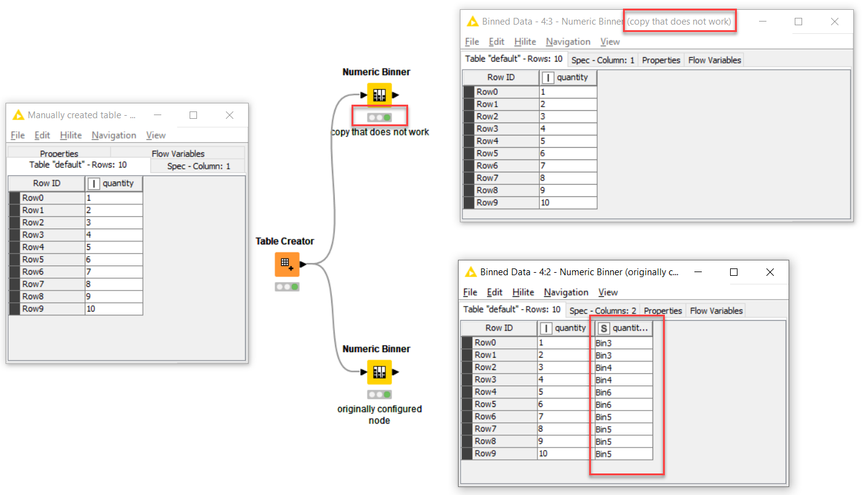Select the top Numeric Binner node icon
The height and width of the screenshot is (495, 868).
pyautogui.click(x=379, y=95)
